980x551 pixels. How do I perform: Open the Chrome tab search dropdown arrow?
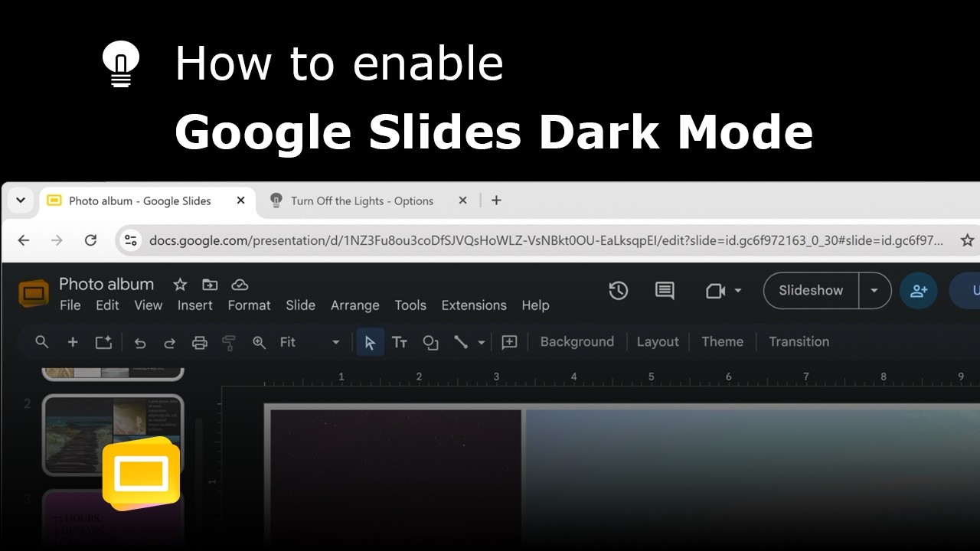point(21,201)
